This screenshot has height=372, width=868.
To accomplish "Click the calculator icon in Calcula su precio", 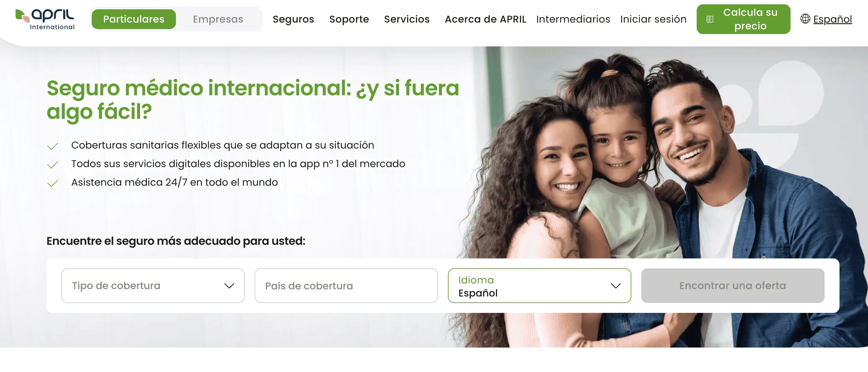I will (x=710, y=19).
